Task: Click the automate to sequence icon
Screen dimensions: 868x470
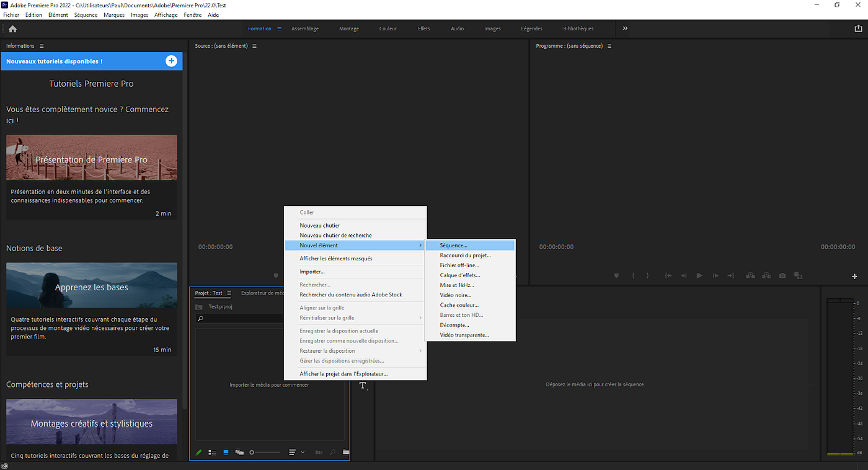Action: pos(319,453)
